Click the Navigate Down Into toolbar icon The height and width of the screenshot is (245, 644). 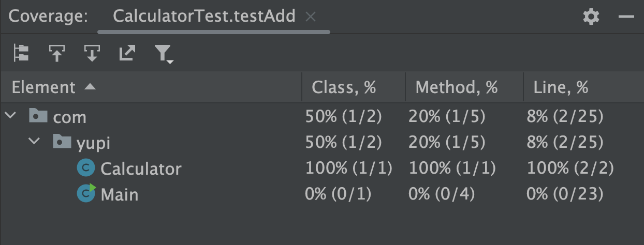pos(92,53)
